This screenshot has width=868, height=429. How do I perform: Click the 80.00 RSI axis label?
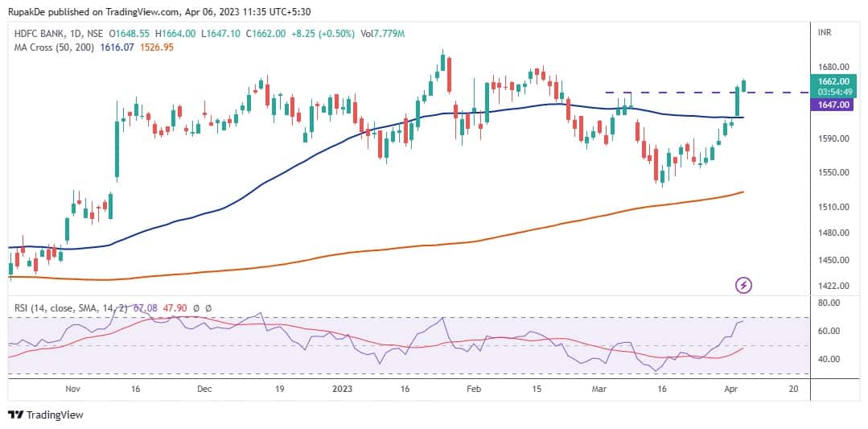point(831,303)
